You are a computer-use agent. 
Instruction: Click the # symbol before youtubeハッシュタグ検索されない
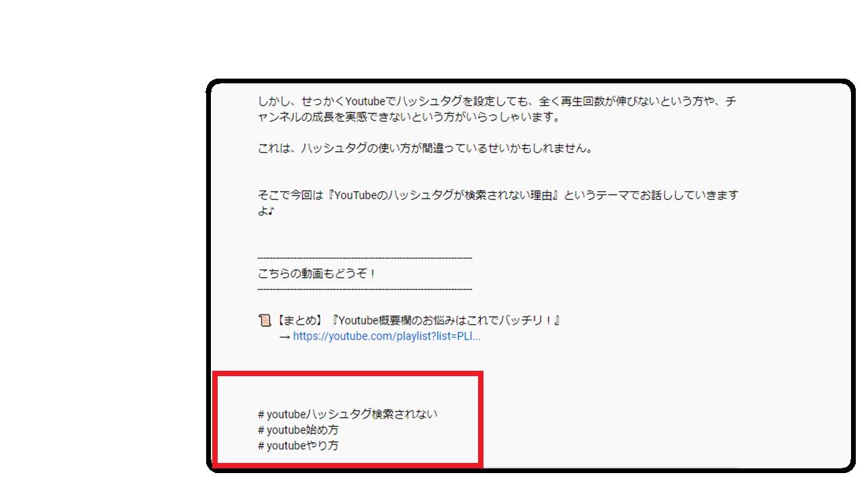tap(261, 414)
